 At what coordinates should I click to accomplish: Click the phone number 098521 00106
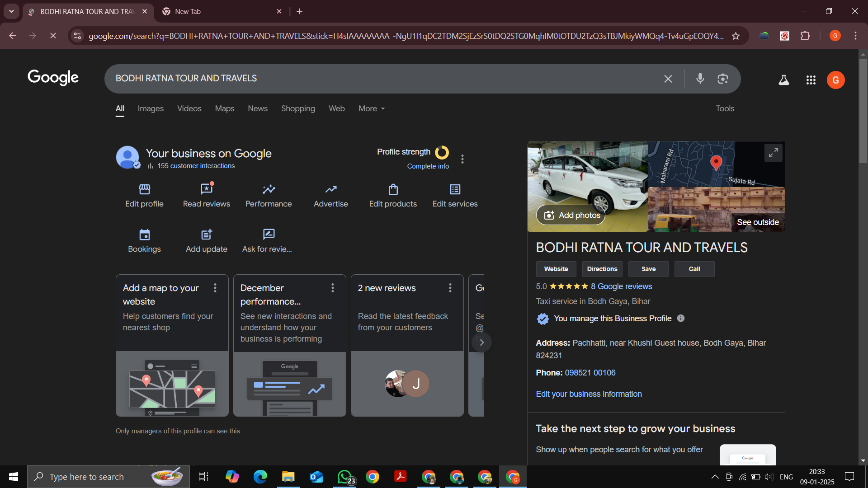590,373
